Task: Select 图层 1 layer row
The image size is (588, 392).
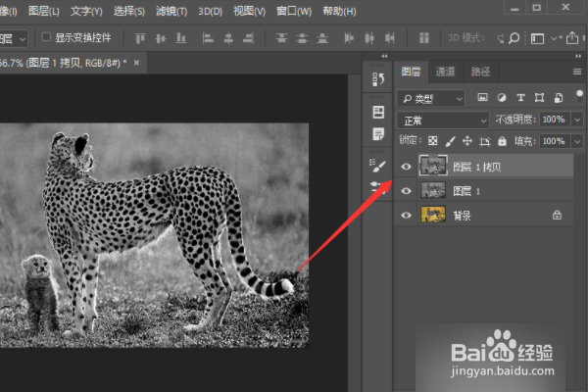Action: click(x=484, y=191)
